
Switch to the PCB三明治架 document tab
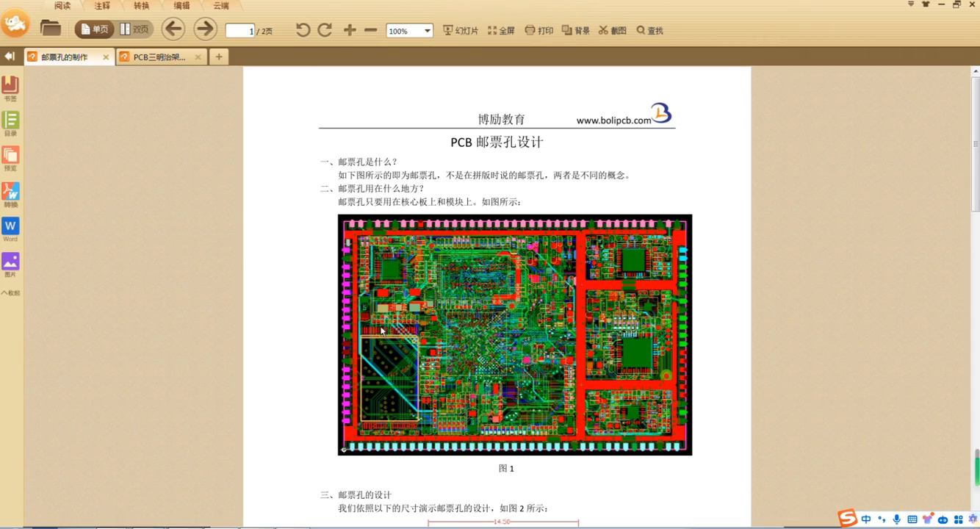pos(159,57)
